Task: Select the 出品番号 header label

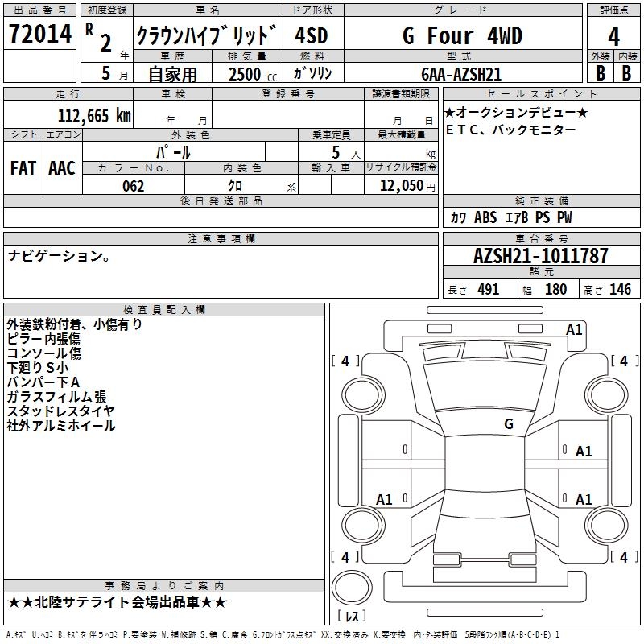Action: pos(39,10)
